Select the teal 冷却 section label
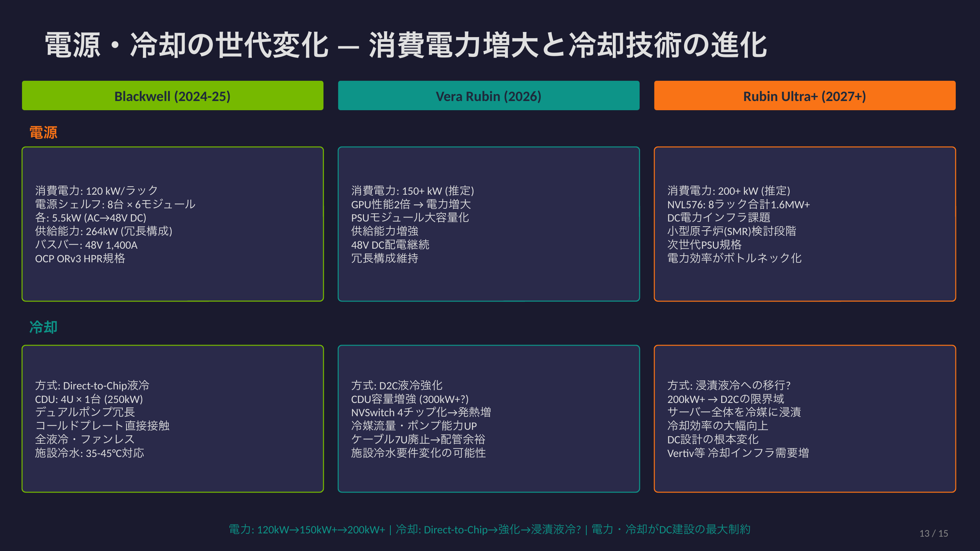 pyautogui.click(x=43, y=327)
